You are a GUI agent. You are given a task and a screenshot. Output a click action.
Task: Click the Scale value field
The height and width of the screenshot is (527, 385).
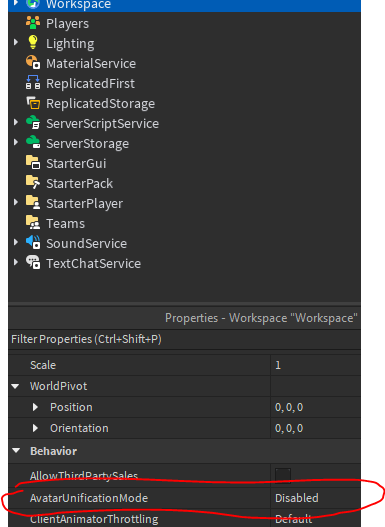[316, 365]
